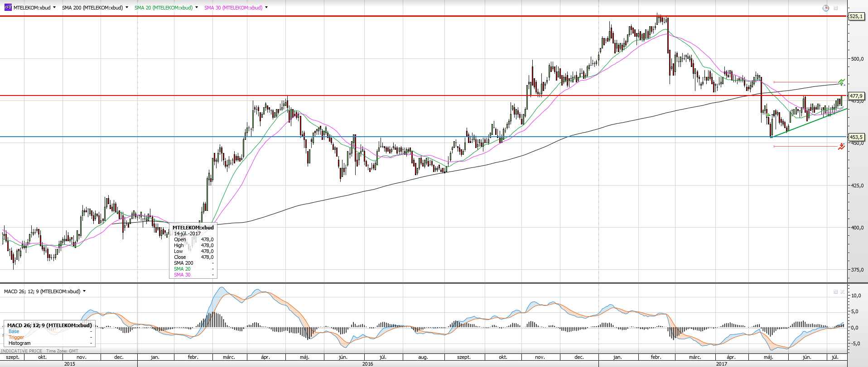The image size is (868, 367).
Task: Open the SMA 20 indicator dropdown
Action: [x=197, y=7]
